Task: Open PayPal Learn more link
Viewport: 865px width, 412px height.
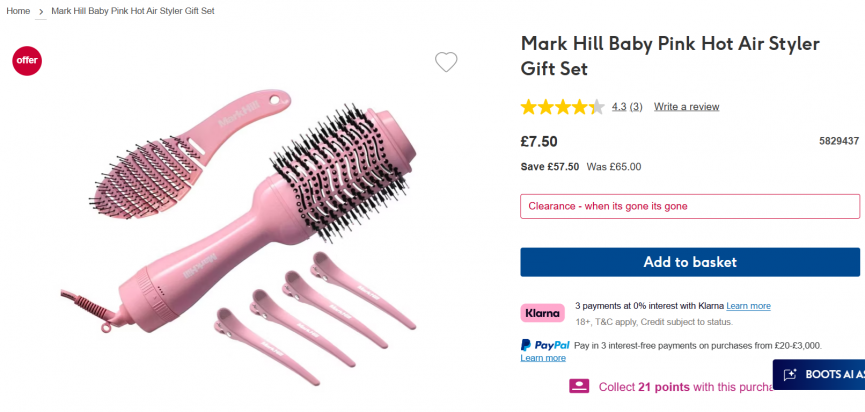Action: (x=543, y=358)
